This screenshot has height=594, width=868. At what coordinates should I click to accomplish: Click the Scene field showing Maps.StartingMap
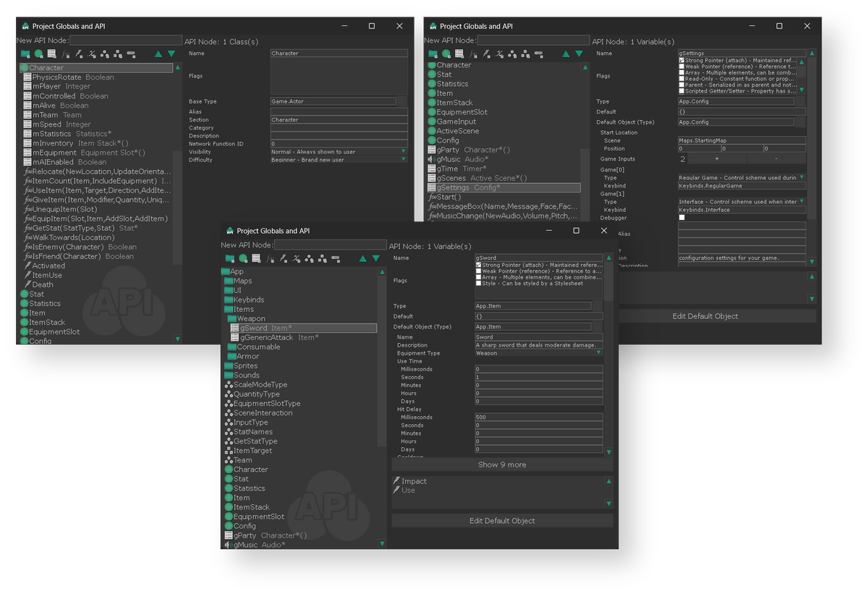741,140
